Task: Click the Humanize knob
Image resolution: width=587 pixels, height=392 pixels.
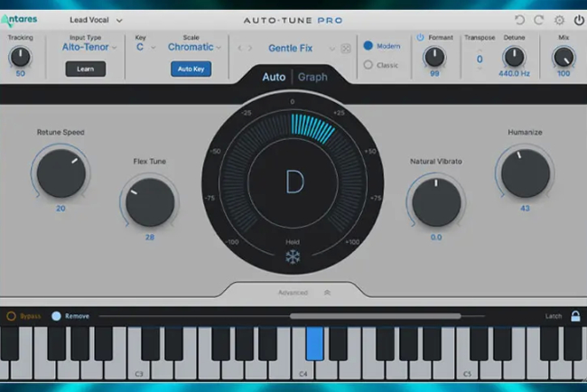Action: pos(526,173)
